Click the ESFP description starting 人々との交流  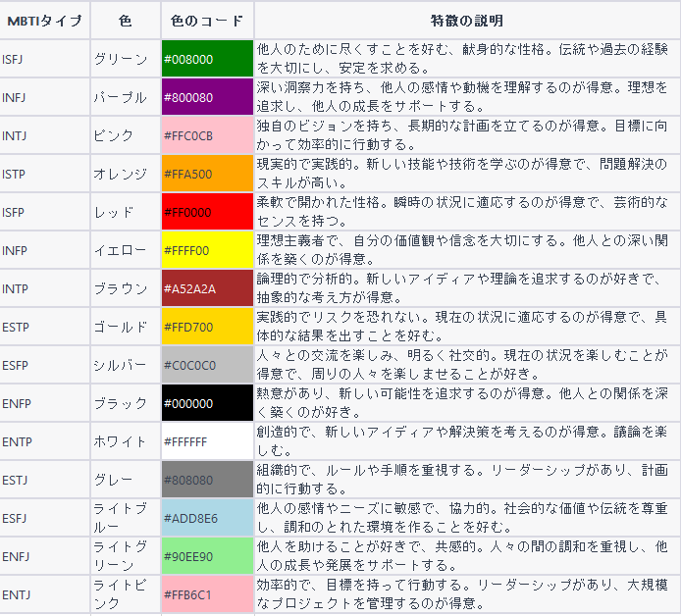coord(467,365)
